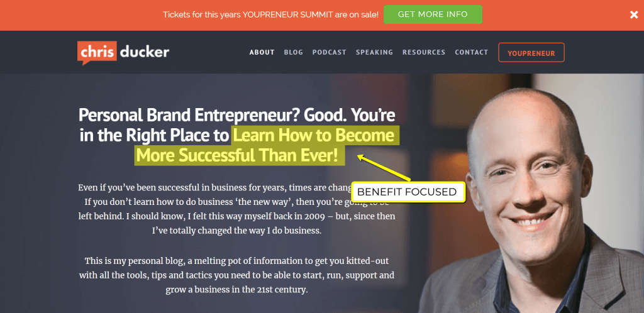Viewport: 644px width, 313px height.
Task: Click the outlined YOUPRENEUR button
Action: tap(531, 53)
